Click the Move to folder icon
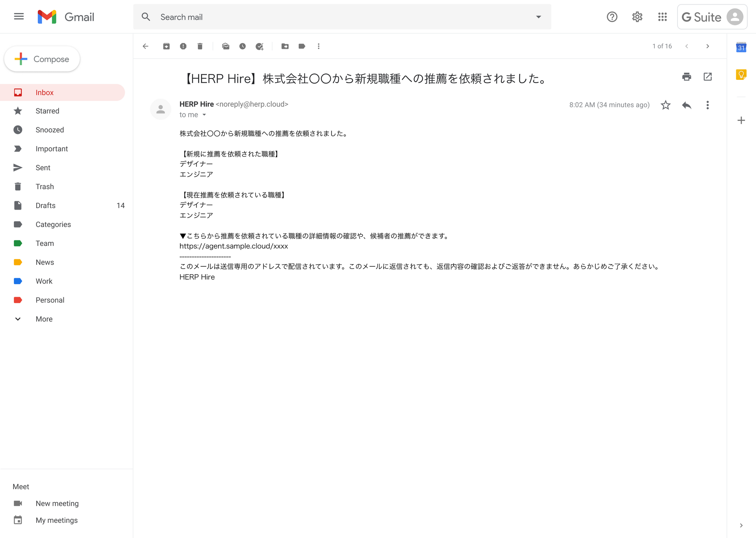The width and height of the screenshot is (756, 538). (x=285, y=46)
